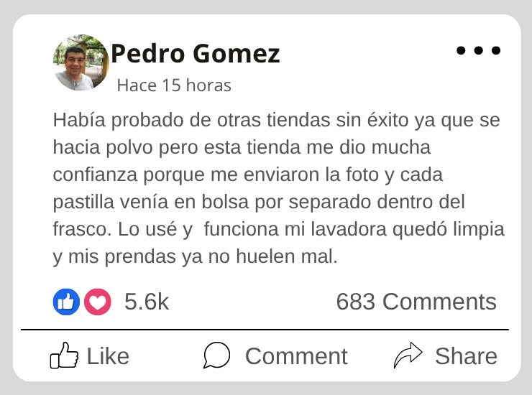Screen dimensions: 532x395
Task: Click the speech bubble comment icon
Action: [x=216, y=355]
